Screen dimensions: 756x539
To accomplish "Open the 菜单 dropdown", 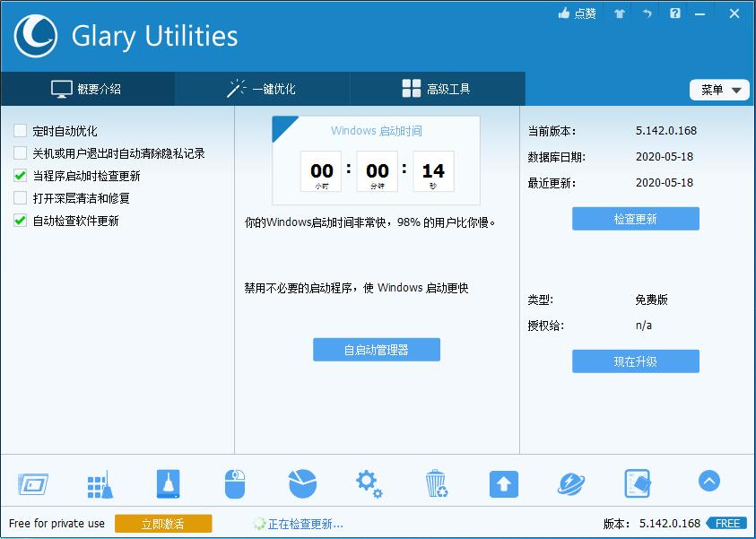I will [718, 90].
